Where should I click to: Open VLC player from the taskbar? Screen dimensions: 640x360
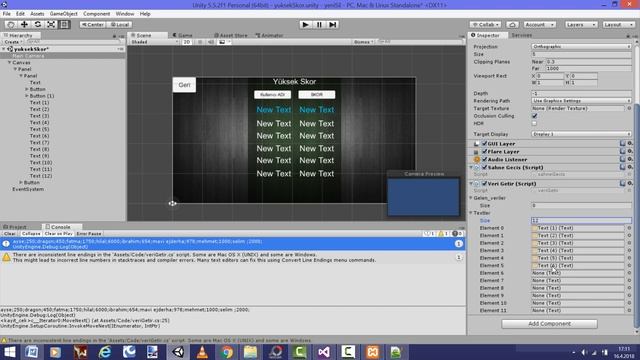202,352
